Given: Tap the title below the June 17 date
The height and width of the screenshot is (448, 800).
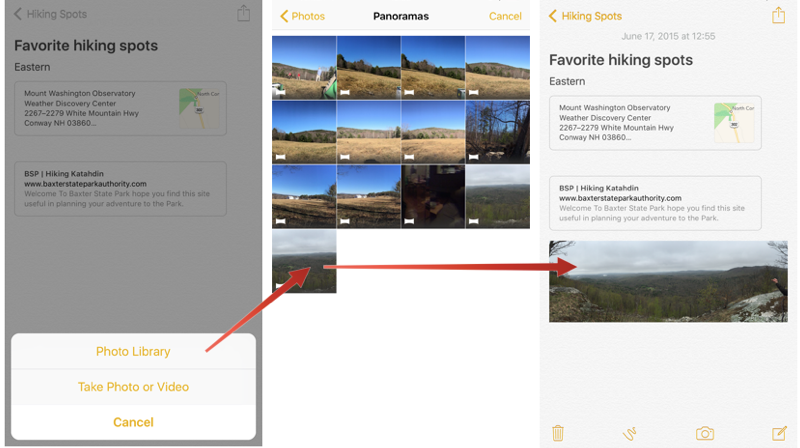Looking at the screenshot, I should click(x=620, y=60).
